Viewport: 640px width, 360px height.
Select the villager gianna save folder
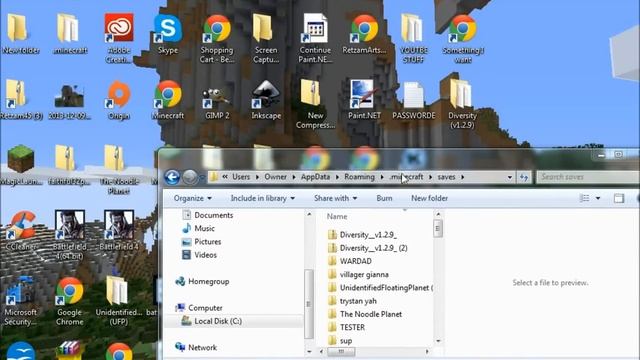click(358, 274)
